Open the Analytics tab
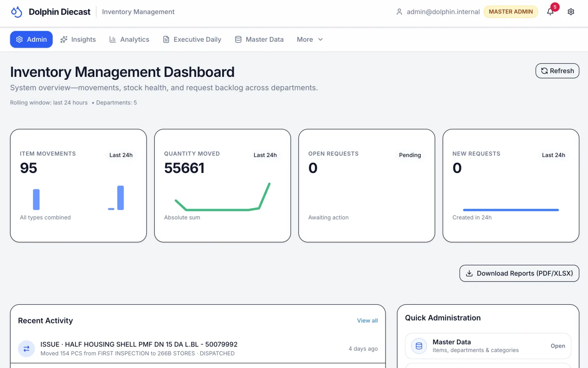 129,39
